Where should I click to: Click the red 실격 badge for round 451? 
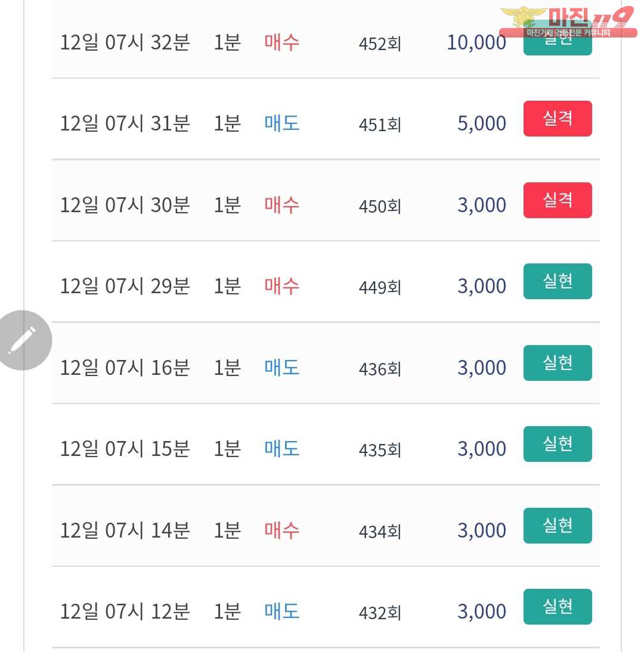pyautogui.click(x=558, y=119)
